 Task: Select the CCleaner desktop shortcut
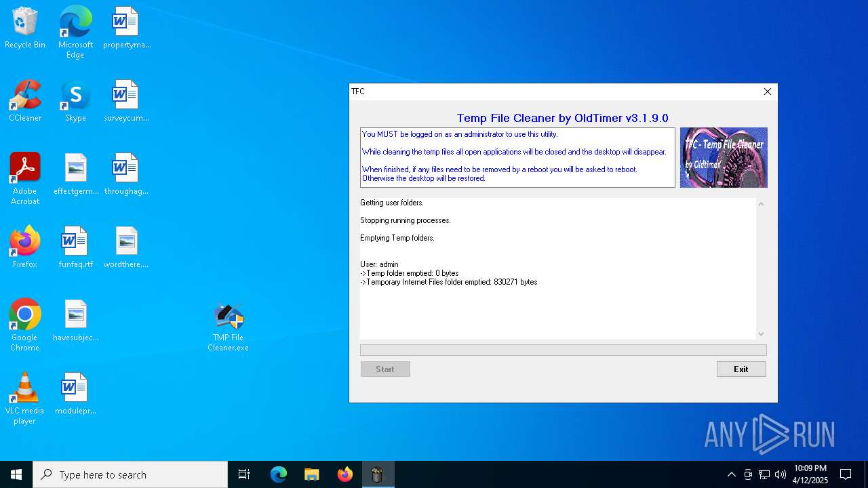pyautogui.click(x=25, y=101)
